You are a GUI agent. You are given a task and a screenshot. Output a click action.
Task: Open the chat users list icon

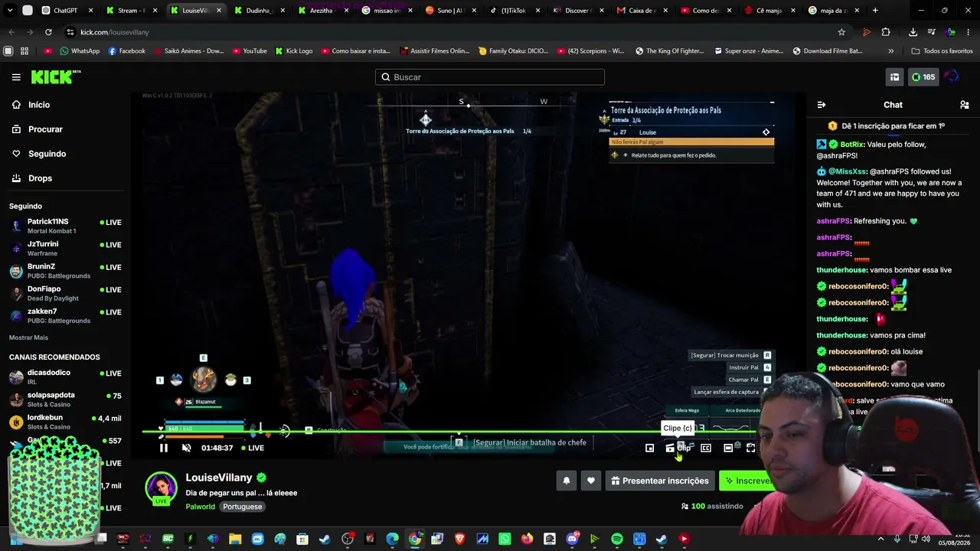[964, 105]
